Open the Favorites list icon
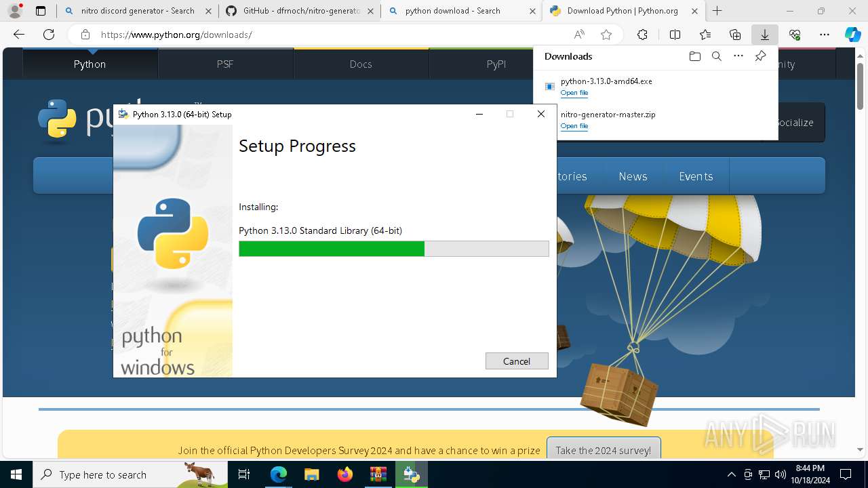 [705, 35]
